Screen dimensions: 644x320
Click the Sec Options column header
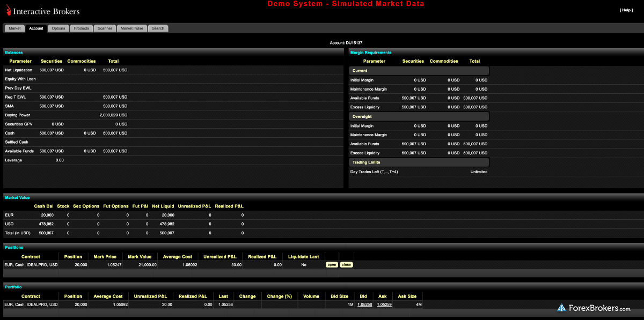coord(86,206)
